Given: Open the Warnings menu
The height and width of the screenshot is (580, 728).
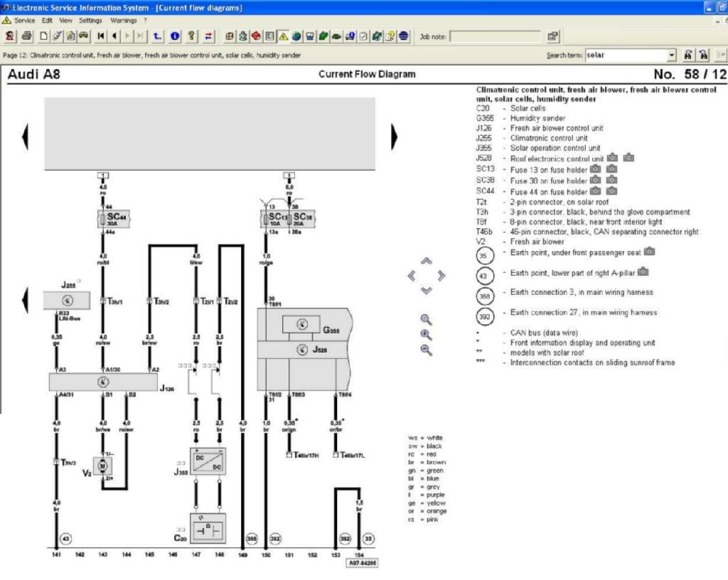Looking at the screenshot, I should tap(124, 21).
